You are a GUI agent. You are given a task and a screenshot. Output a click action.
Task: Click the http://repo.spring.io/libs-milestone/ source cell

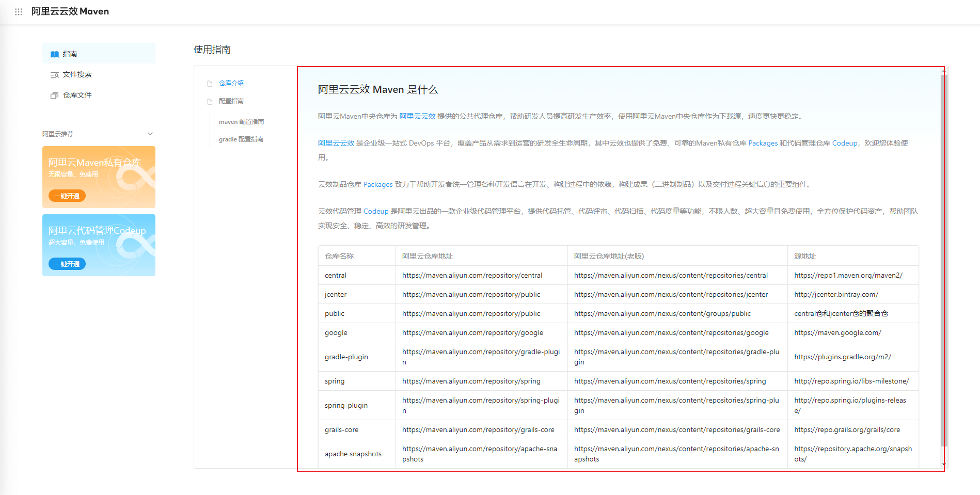(853, 381)
